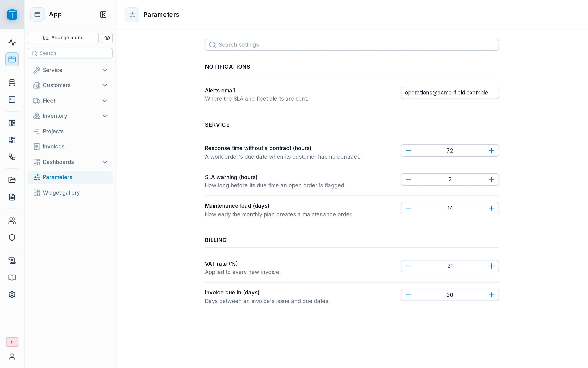The image size is (588, 368).
Task: Open the workflow shapes icon in the rail
Action: (x=12, y=157)
